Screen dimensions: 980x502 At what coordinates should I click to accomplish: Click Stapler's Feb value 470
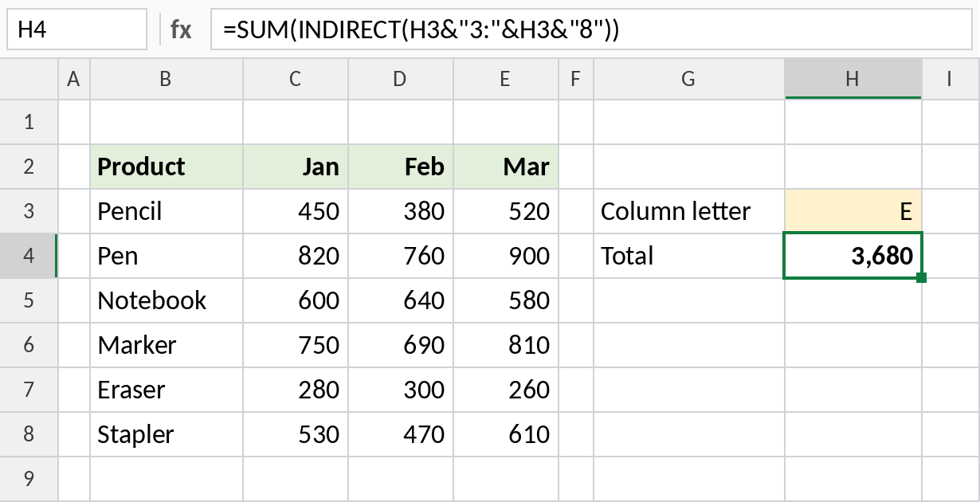click(401, 434)
